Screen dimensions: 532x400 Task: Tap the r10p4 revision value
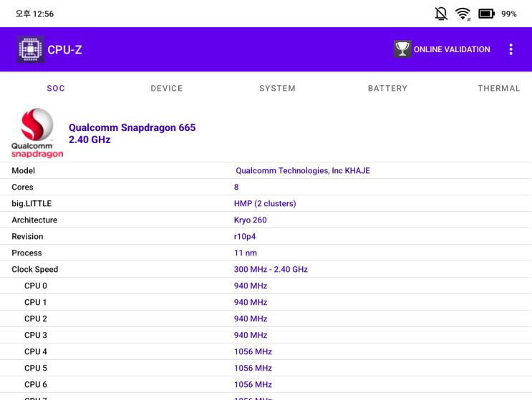point(245,236)
